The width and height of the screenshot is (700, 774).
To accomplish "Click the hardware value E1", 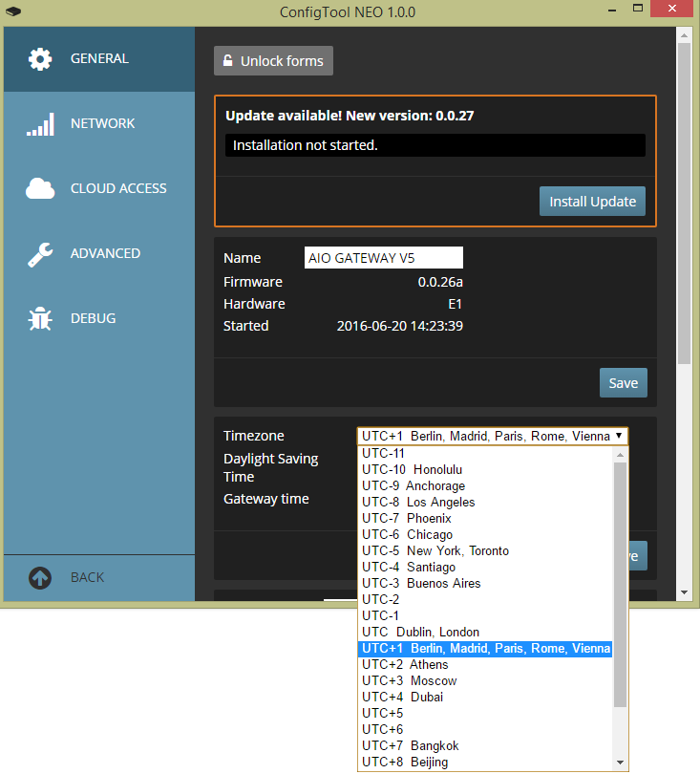I will [455, 304].
